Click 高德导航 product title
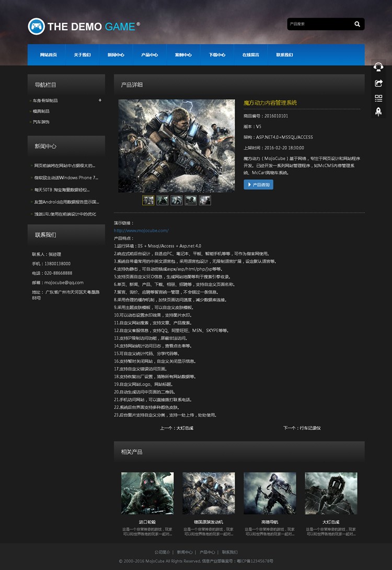The width and height of the screenshot is (392, 570). (x=270, y=522)
